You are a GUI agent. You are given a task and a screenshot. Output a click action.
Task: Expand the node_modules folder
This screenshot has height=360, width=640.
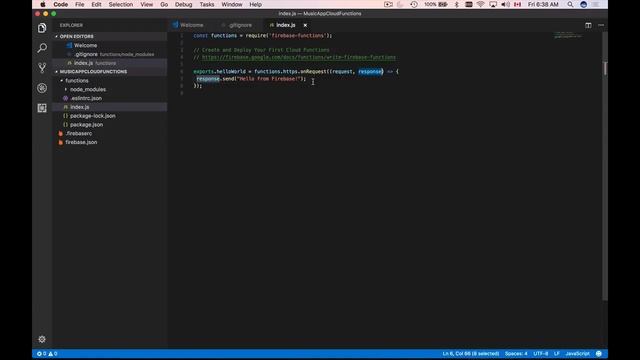tap(87, 89)
